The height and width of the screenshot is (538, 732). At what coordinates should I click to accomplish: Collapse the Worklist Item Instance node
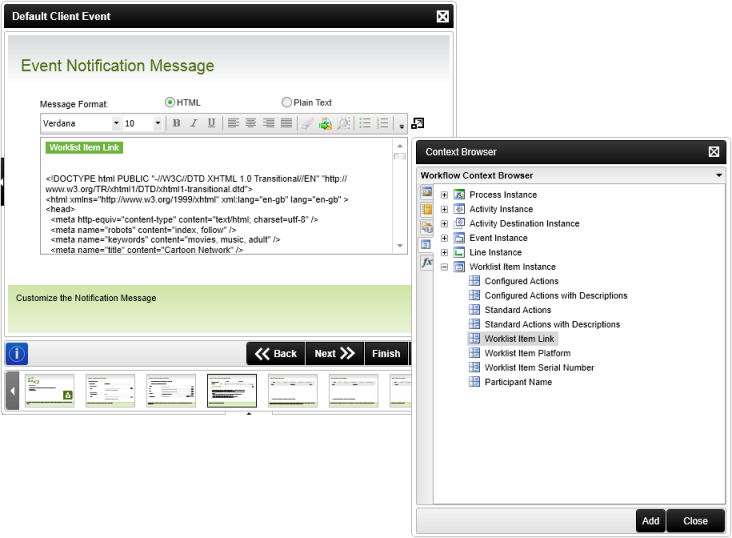coord(444,267)
